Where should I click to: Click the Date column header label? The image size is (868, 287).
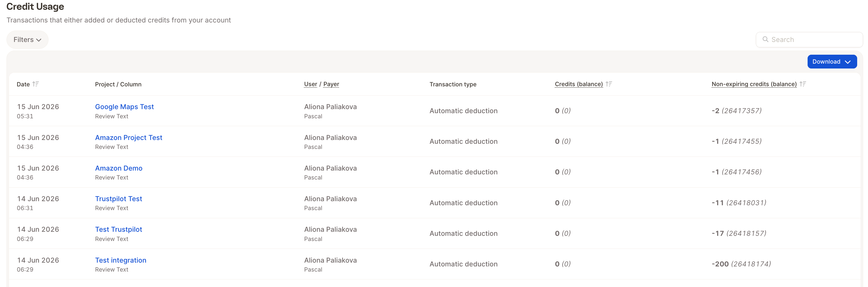coord(23,84)
